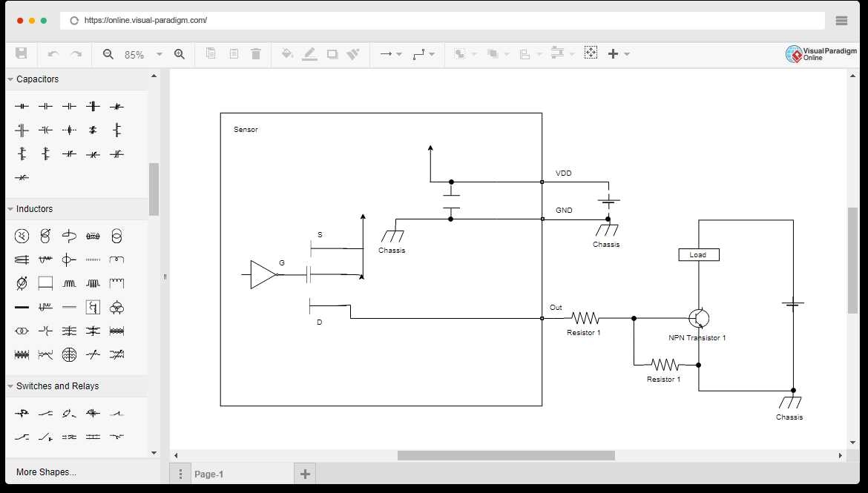Collapse the Inductors shape section
The image size is (868, 493).
coord(10,208)
